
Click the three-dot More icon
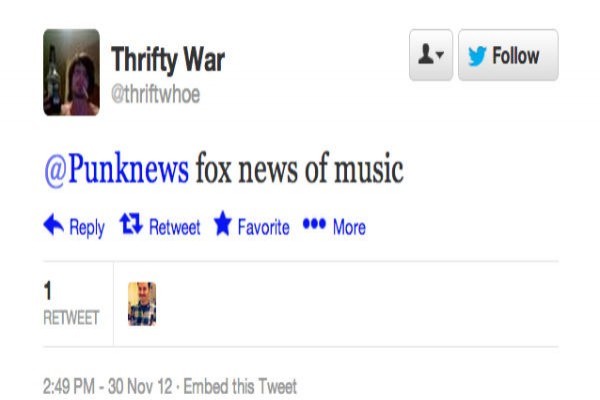314,223
